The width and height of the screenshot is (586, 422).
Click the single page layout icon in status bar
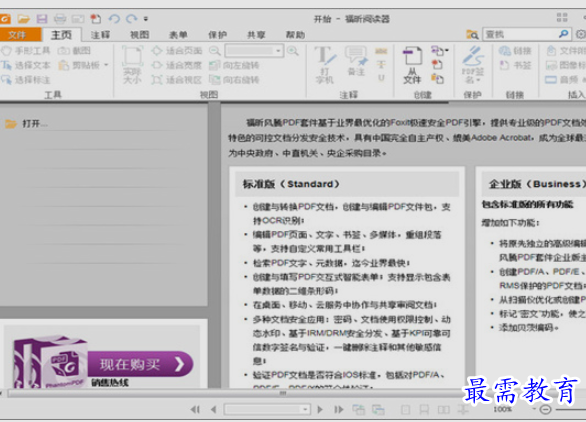(x=405, y=410)
